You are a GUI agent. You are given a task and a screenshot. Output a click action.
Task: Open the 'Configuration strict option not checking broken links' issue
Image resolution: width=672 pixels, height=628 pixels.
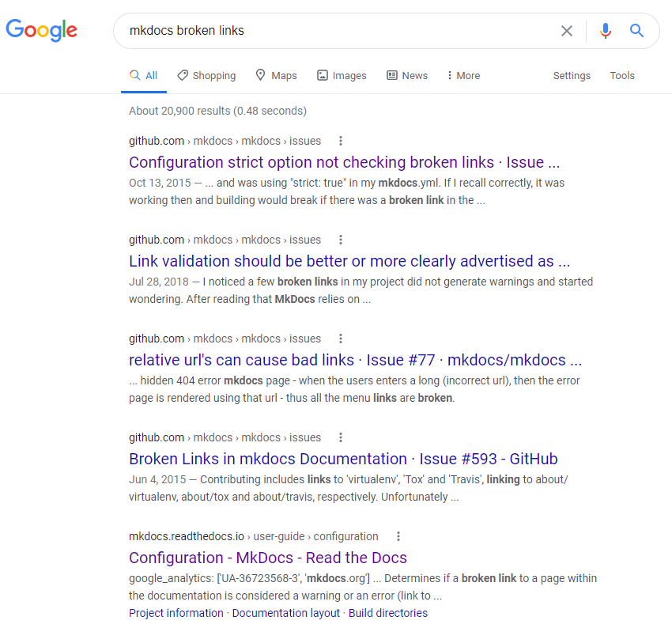[x=345, y=162]
